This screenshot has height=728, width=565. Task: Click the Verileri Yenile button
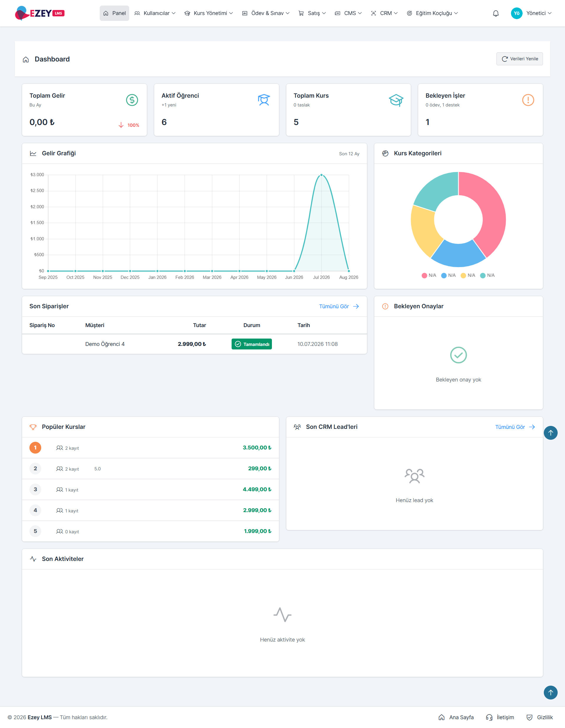pyautogui.click(x=519, y=59)
